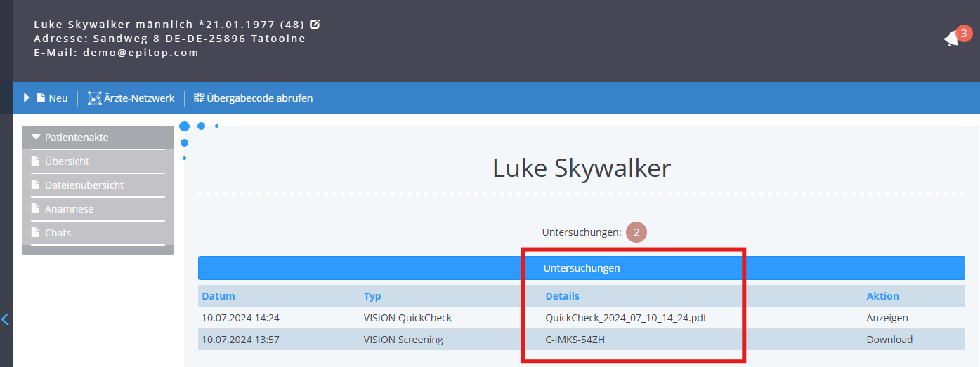Open QuickCheck_2024_07_10_14_24.pdf details
The image size is (980, 367).
pos(625,318)
